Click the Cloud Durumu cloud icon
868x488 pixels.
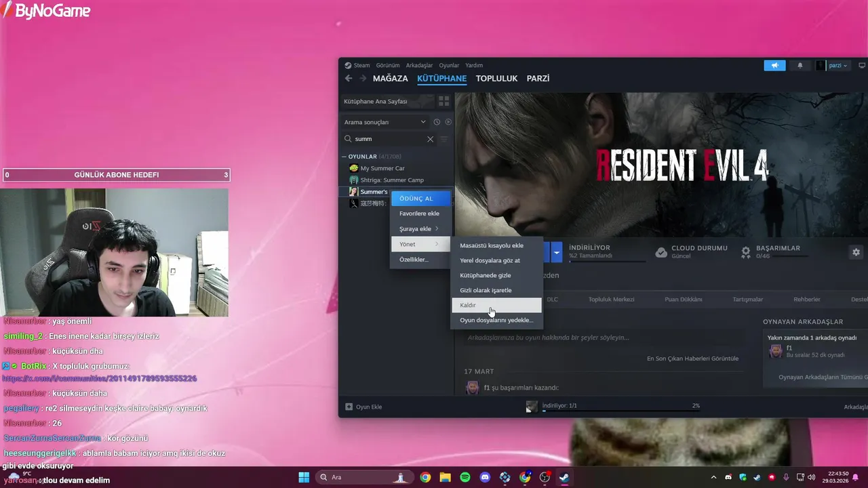[661, 252]
